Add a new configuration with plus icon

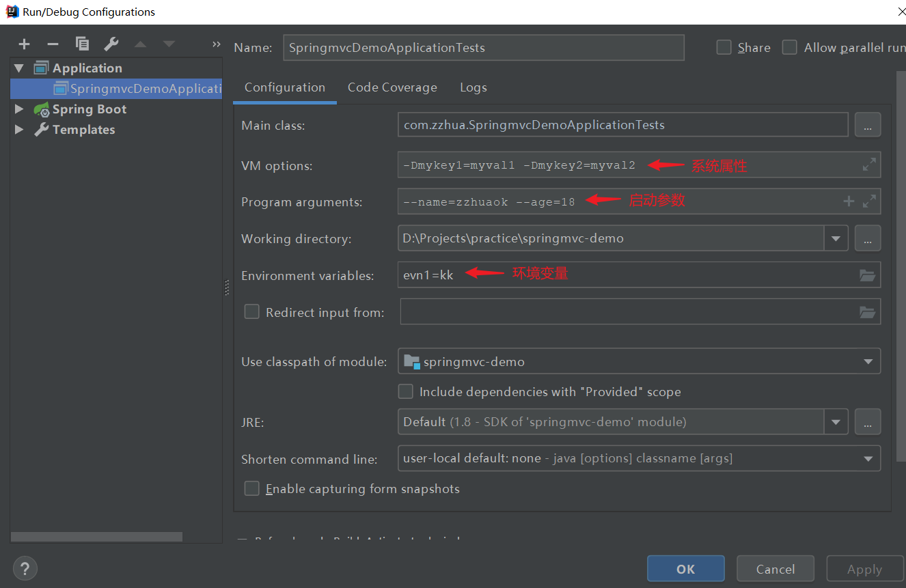tap(25, 44)
